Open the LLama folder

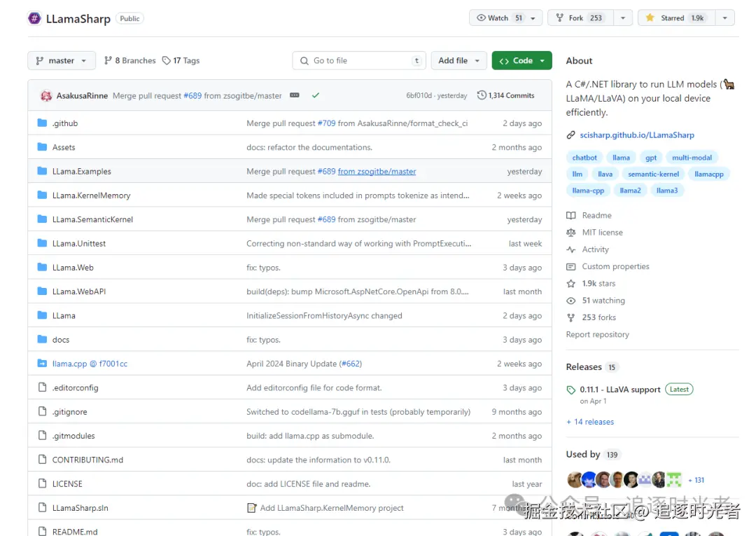click(x=64, y=315)
